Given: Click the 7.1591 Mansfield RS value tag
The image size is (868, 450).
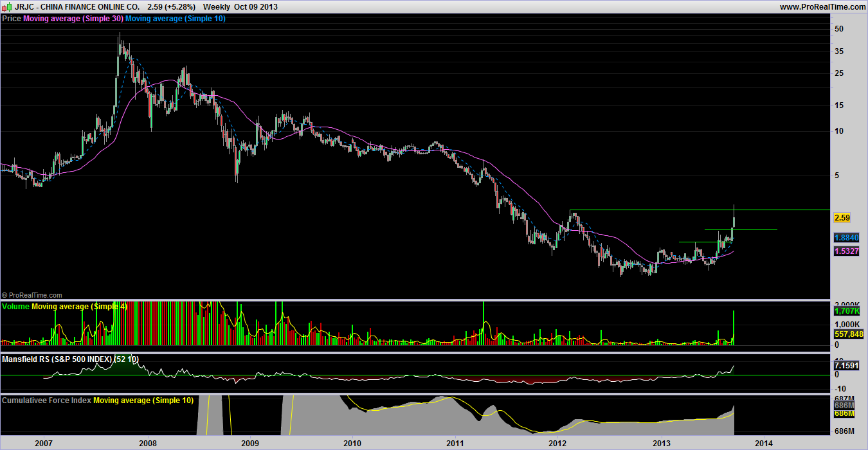Looking at the screenshot, I should 846,366.
